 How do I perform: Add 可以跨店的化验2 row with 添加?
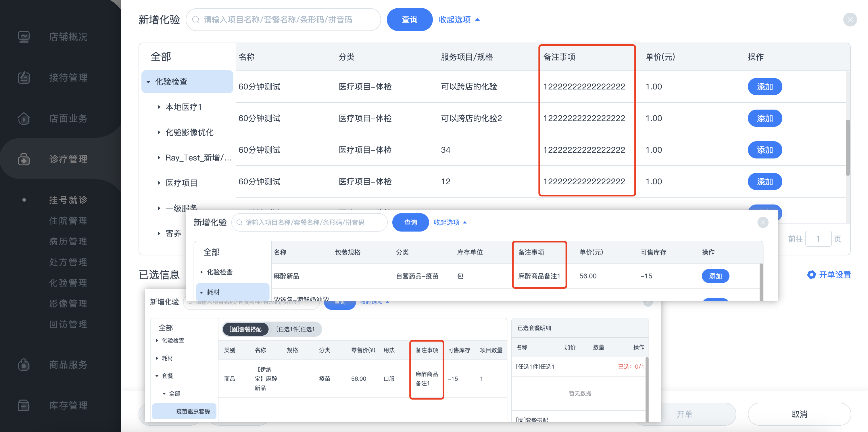coord(765,118)
